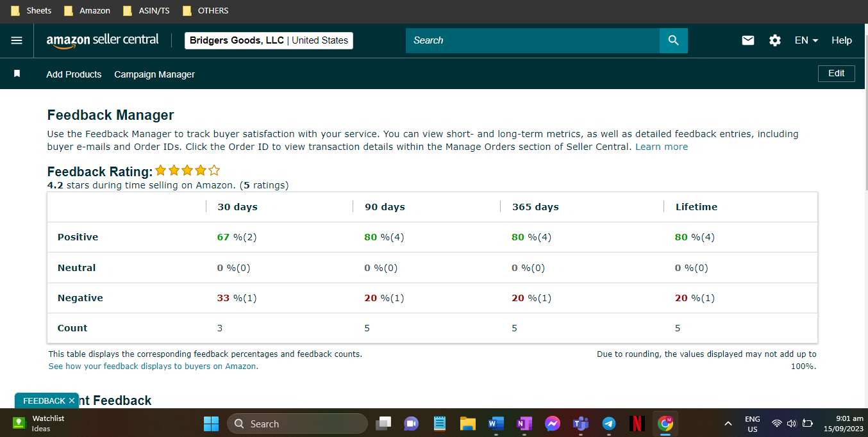Screen dimensions: 868x437
Task: Click the 30 days column header
Action: 237,207
